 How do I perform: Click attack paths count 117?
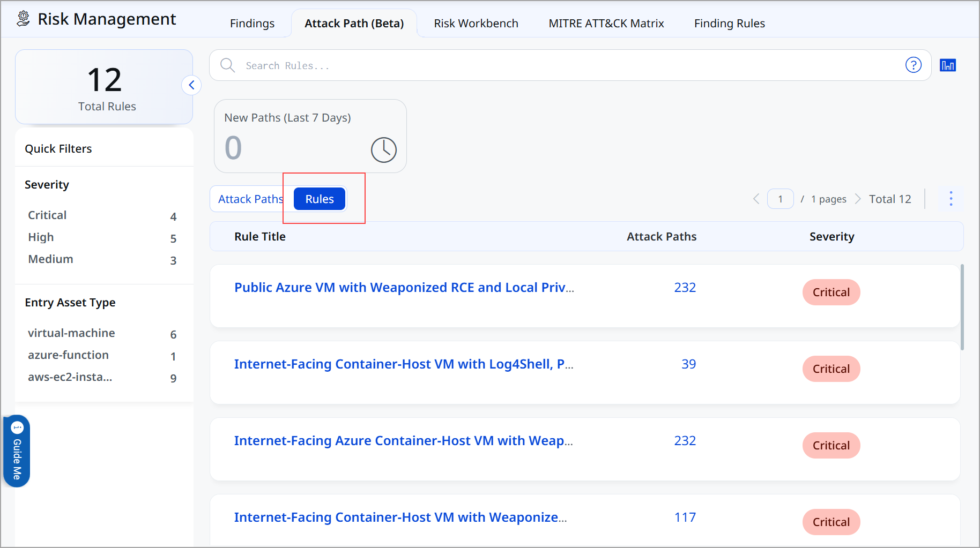[685, 517]
